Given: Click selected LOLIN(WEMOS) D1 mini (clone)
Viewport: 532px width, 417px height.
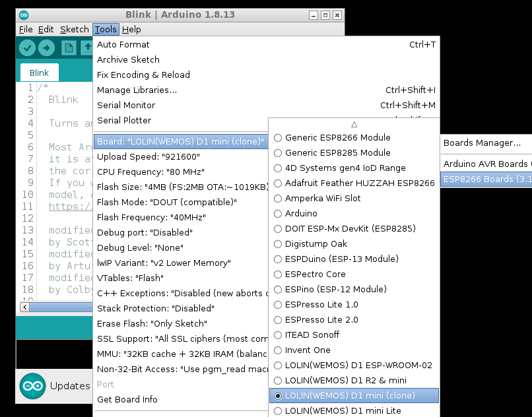Looking at the screenshot, I should (x=354, y=396).
